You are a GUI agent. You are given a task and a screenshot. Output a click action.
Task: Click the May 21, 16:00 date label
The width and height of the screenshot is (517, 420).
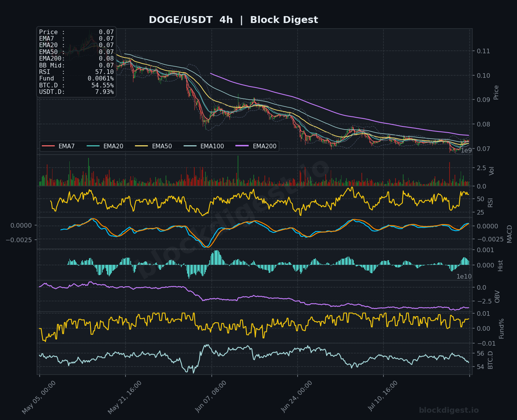click(x=125, y=397)
